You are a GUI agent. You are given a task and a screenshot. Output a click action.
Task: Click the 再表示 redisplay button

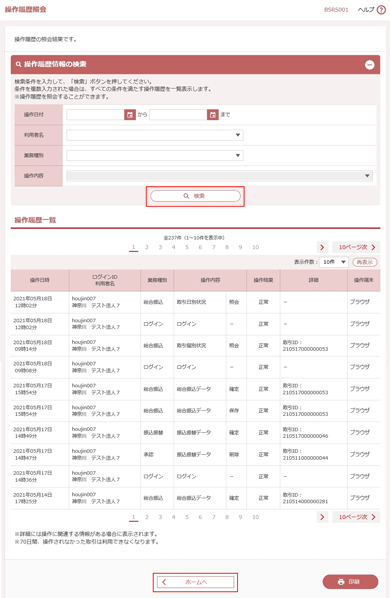(x=364, y=262)
